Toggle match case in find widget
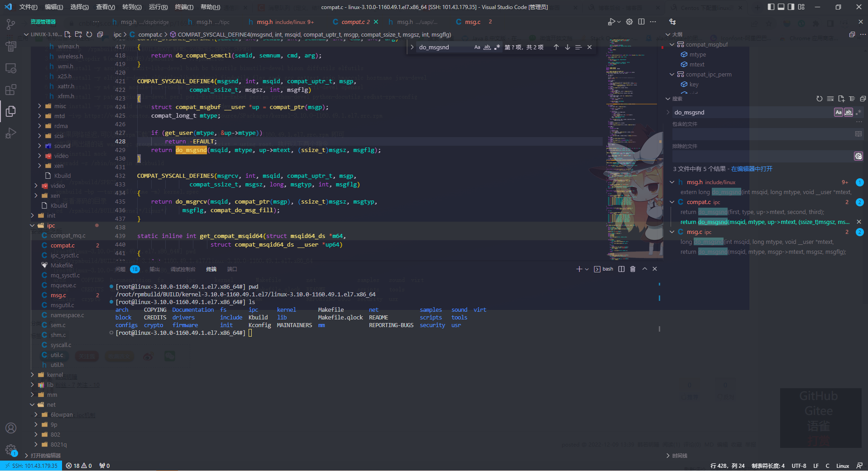This screenshot has width=868, height=471. click(477, 47)
